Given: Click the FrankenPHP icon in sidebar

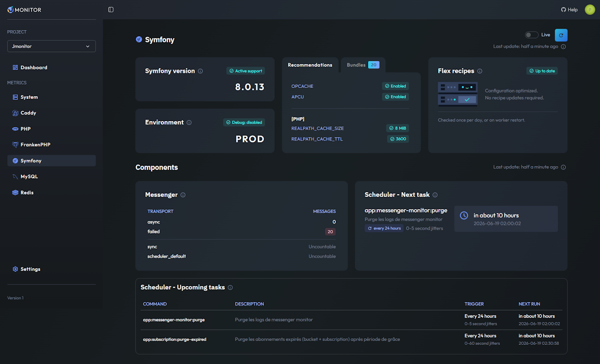Looking at the screenshot, I should [15, 144].
